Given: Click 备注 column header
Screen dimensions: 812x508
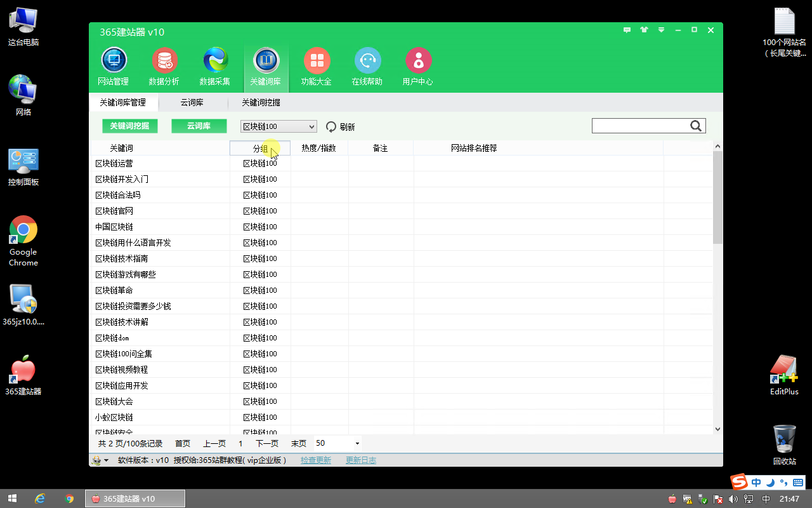Looking at the screenshot, I should (x=381, y=148).
